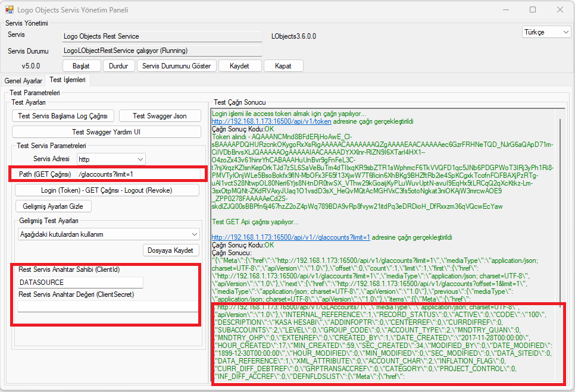The height and width of the screenshot is (392, 575).
Task: Click the 'Test Çağrı Sonucu' heading
Action: [x=240, y=102]
